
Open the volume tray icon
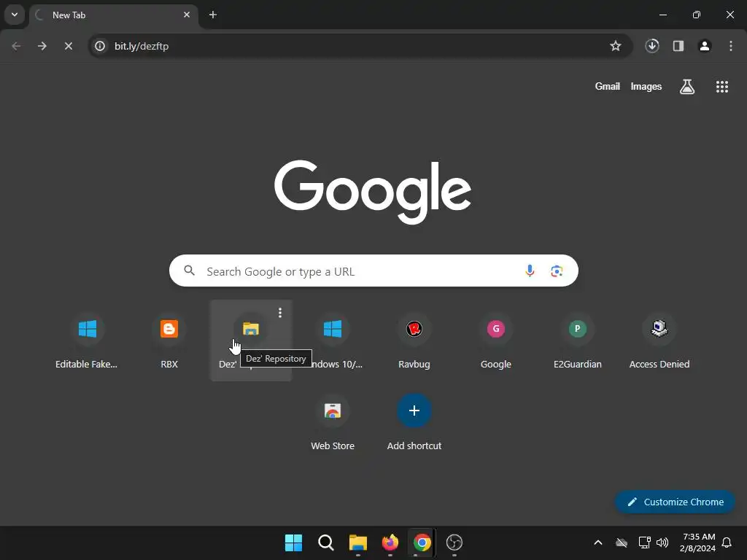(x=662, y=542)
